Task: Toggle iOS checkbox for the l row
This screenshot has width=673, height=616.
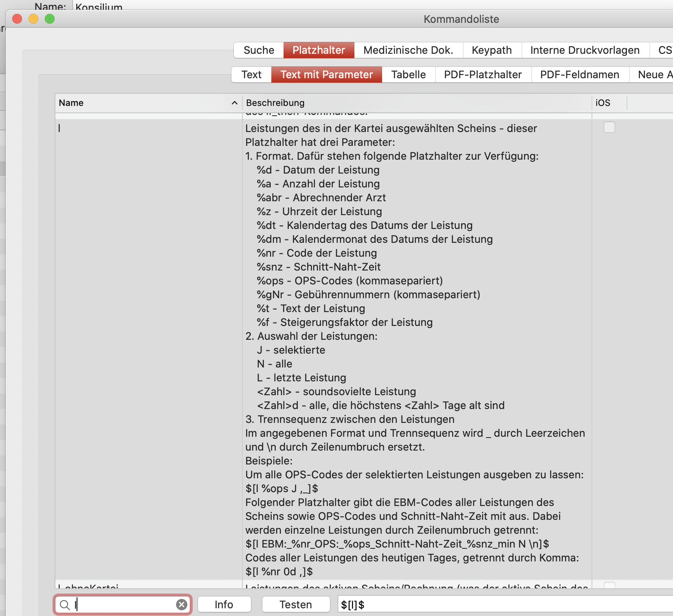Action: tap(609, 128)
